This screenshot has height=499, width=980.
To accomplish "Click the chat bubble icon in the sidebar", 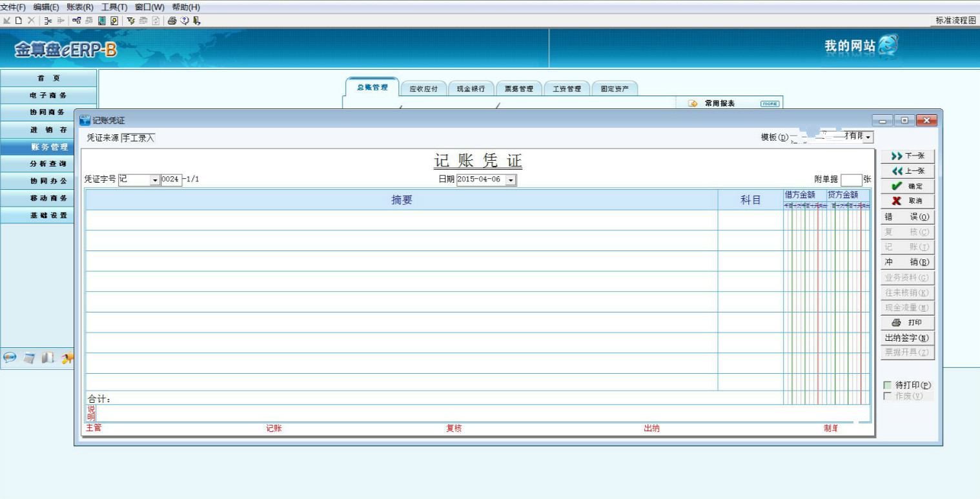I will coord(10,358).
